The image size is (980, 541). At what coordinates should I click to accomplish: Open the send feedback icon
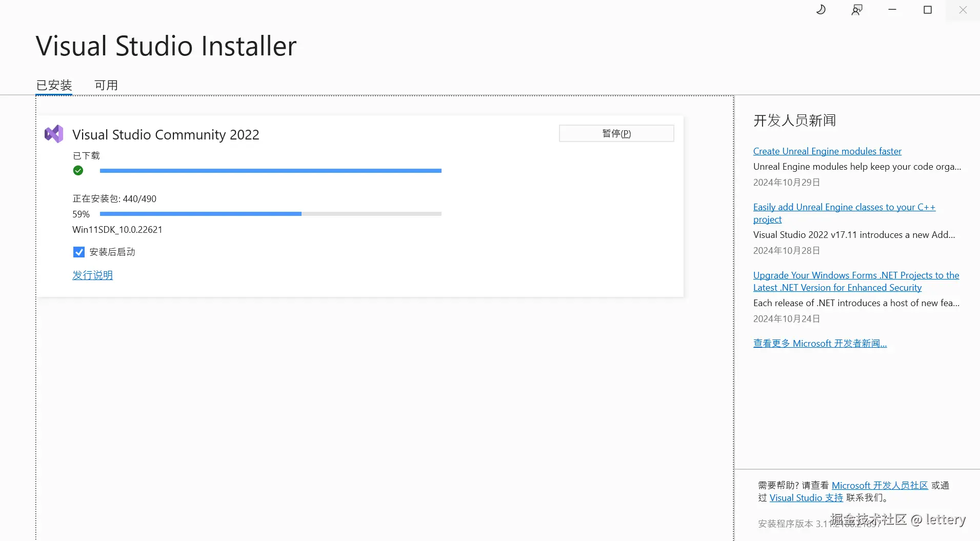(857, 10)
